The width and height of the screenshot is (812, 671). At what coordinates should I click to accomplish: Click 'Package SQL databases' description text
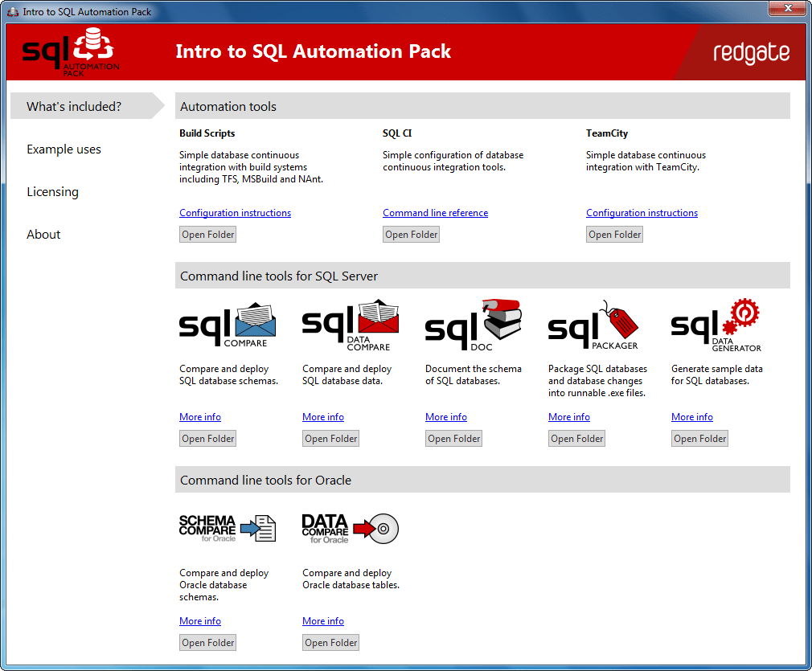pos(597,381)
